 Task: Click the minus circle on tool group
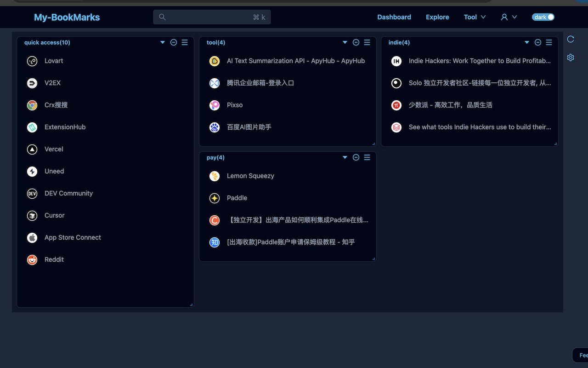point(356,42)
